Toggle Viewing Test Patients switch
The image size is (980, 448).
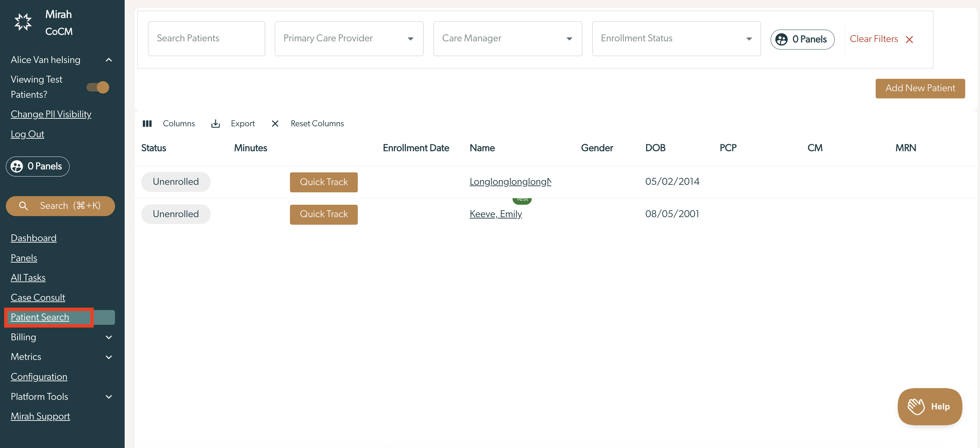[x=98, y=87]
